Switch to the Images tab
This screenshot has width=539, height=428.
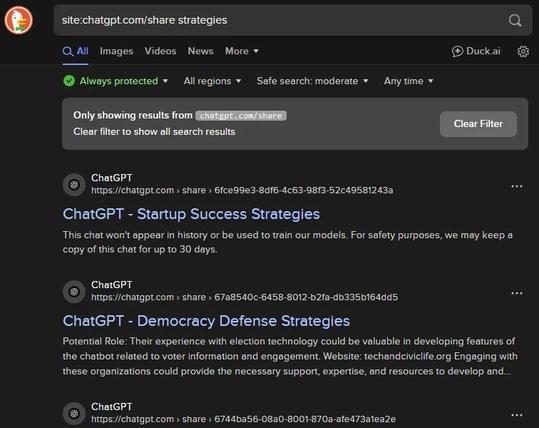[116, 51]
